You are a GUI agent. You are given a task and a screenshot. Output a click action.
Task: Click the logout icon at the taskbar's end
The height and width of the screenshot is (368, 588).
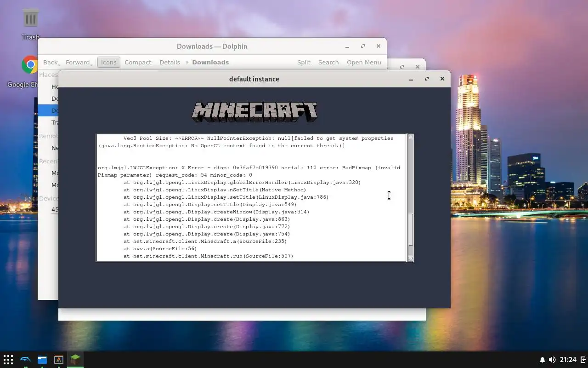(x=583, y=360)
